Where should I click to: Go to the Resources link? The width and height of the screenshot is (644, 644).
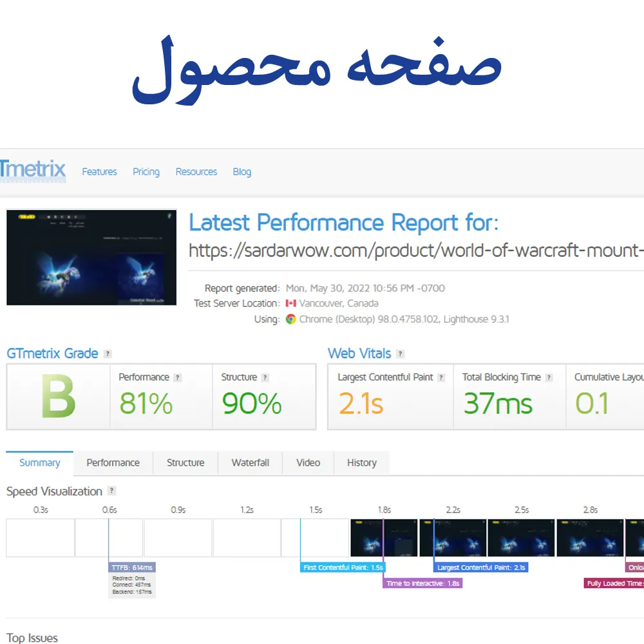[196, 172]
